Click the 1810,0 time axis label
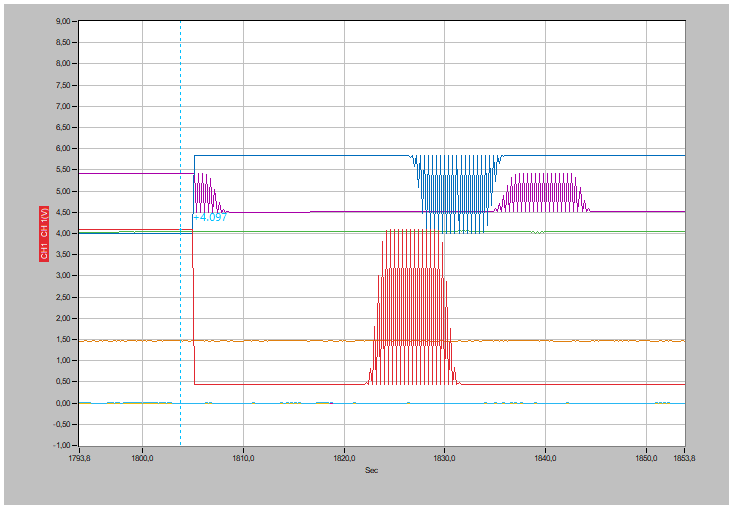The image size is (734, 510). (x=243, y=458)
